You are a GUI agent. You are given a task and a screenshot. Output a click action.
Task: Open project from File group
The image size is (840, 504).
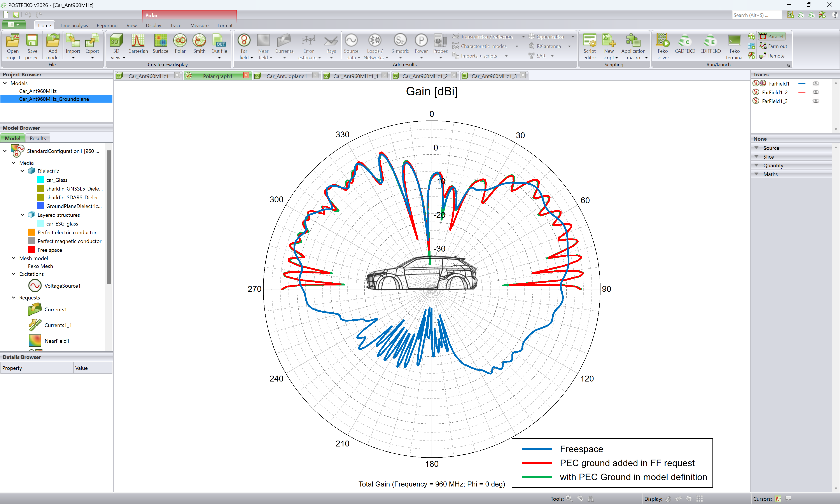coord(13,47)
